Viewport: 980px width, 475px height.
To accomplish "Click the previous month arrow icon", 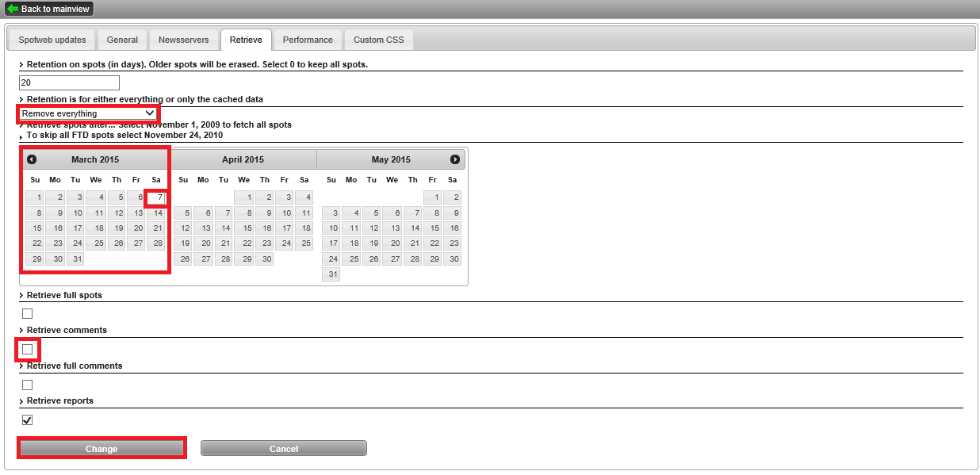I will 32,159.
